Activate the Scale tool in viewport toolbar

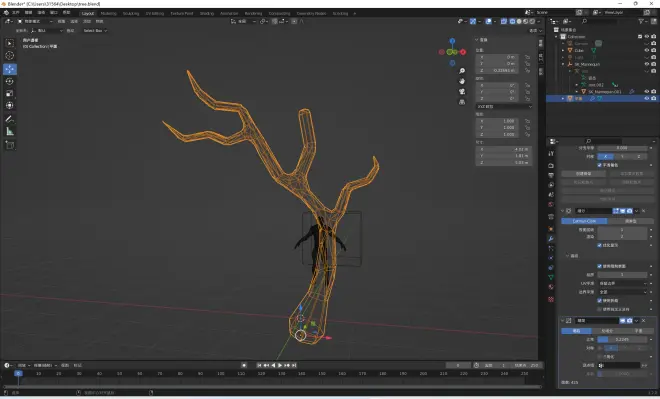coord(10,93)
